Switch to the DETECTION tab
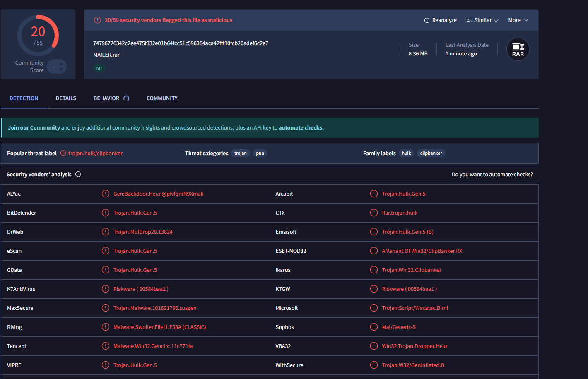This screenshot has height=379, width=588. pyautogui.click(x=24, y=98)
